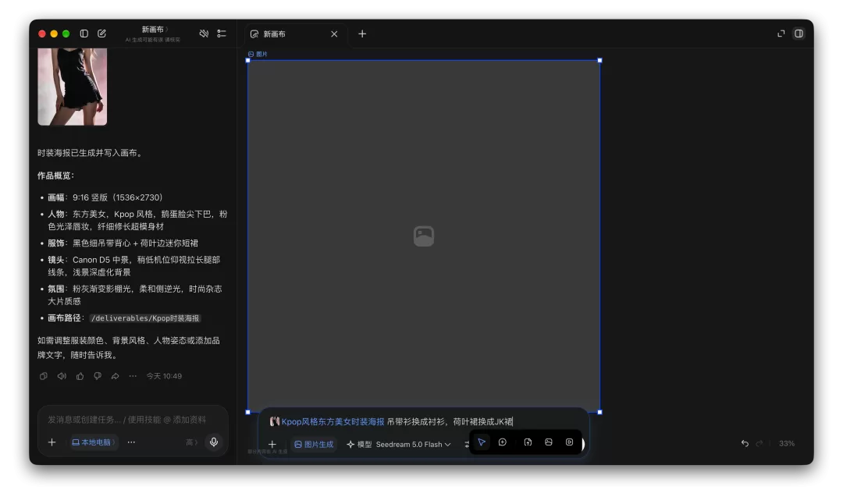Click the /deliverables/Kpop时装海报 canvas path
843x504 pixels.
coord(145,318)
